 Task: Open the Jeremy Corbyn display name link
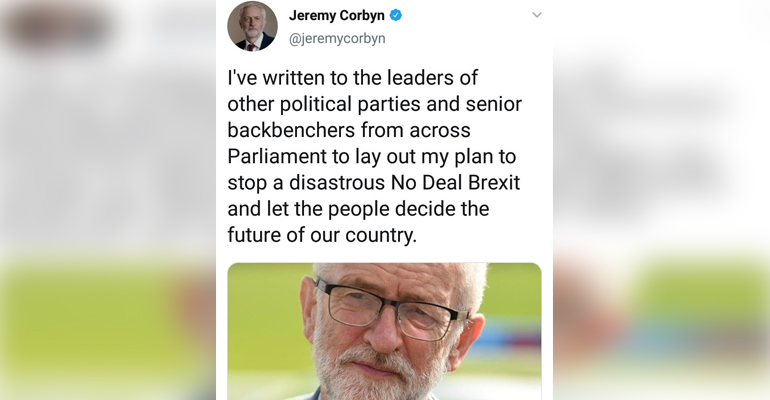pos(336,16)
